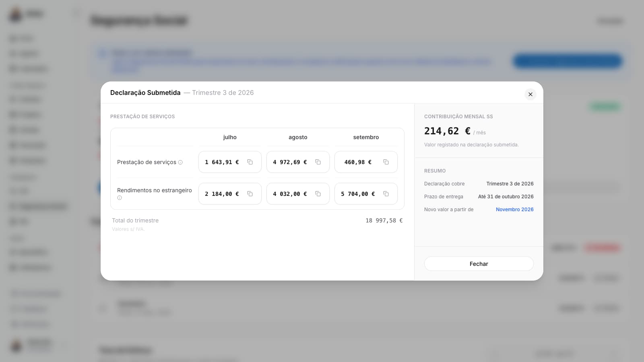Click the Declaração Submetida title

point(145,93)
